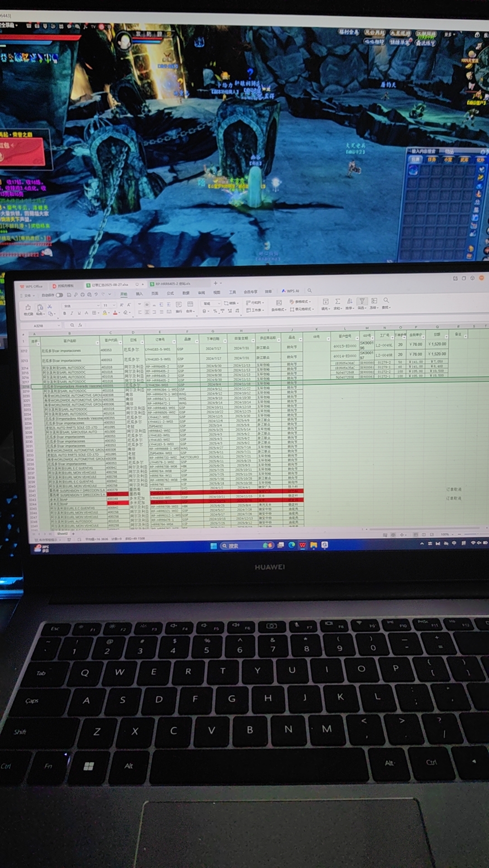489x868 pixels.
Task: Open Microsoft Edge from the taskbar
Action: tap(292, 545)
